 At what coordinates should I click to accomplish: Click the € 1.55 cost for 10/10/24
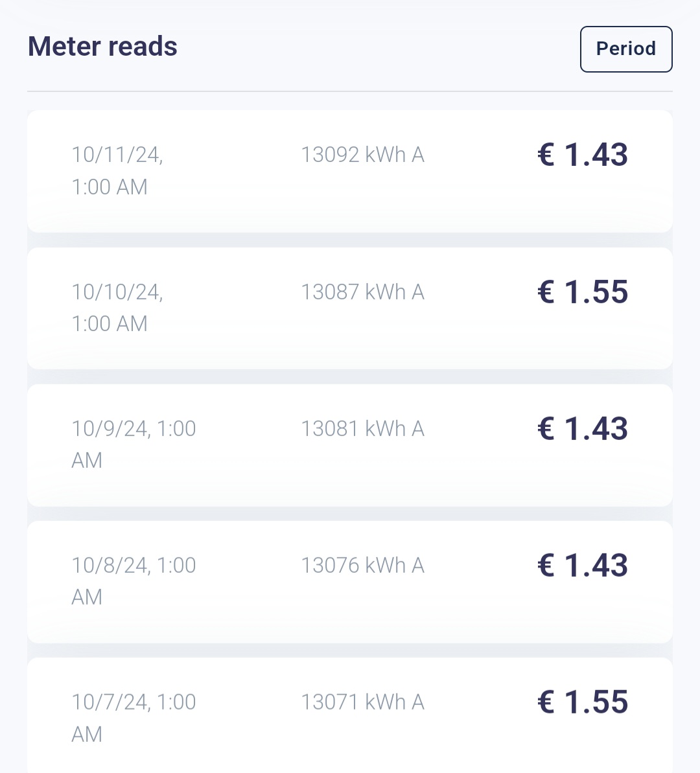click(583, 292)
